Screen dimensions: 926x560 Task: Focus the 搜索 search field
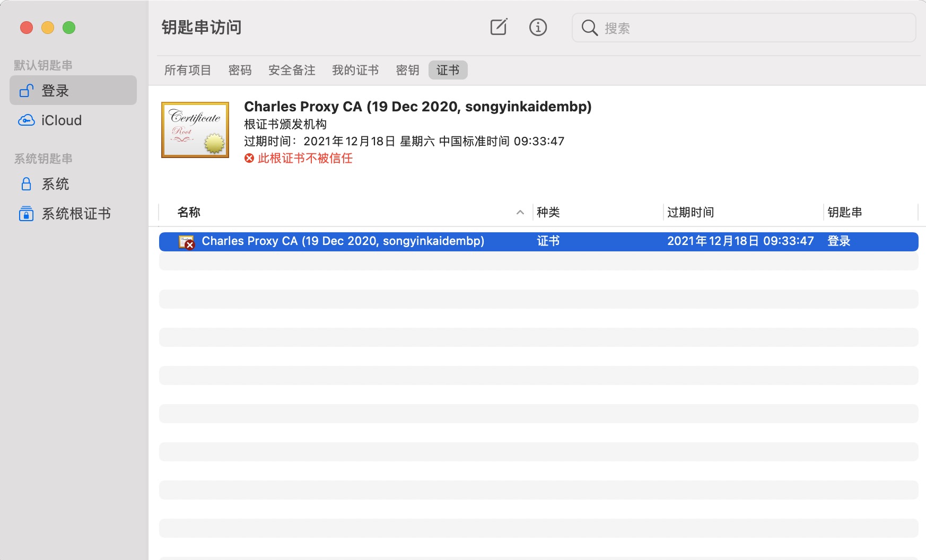tap(744, 28)
